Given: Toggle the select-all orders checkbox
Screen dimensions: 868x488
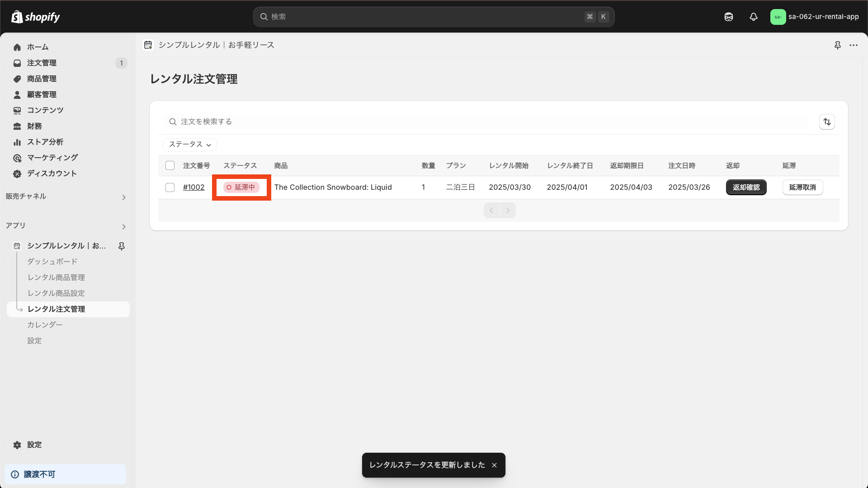Looking at the screenshot, I should click(x=170, y=165).
